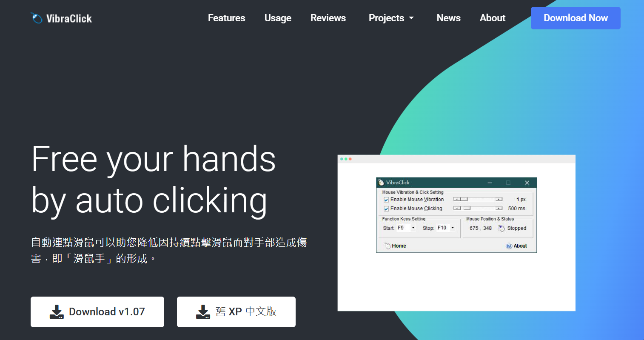Select Reviews in the top navigation
This screenshot has height=340, width=644.
point(328,18)
